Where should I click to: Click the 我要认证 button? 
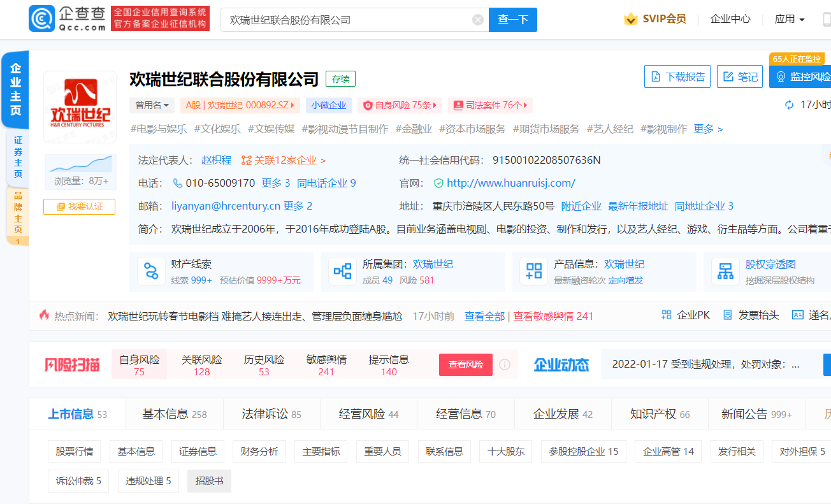[x=80, y=206]
